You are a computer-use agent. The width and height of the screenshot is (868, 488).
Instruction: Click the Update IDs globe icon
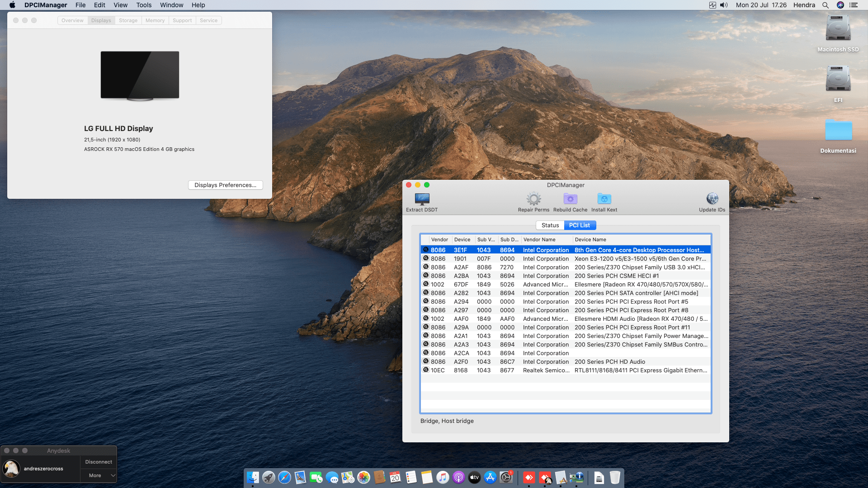click(712, 199)
